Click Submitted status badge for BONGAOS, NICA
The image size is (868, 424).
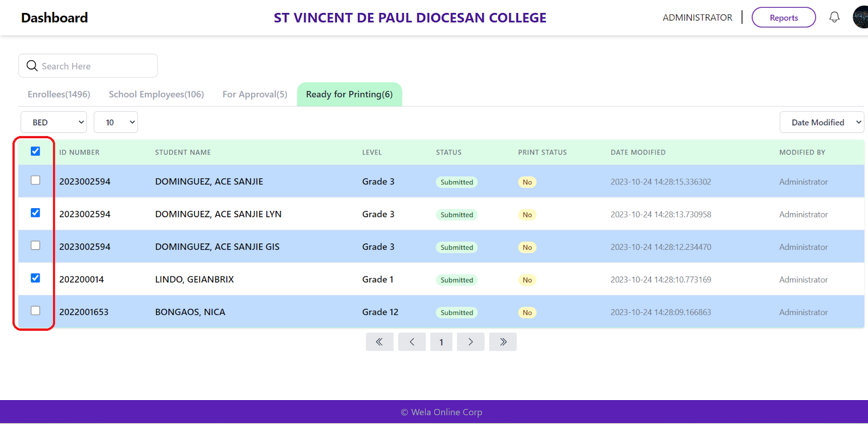[x=457, y=312]
